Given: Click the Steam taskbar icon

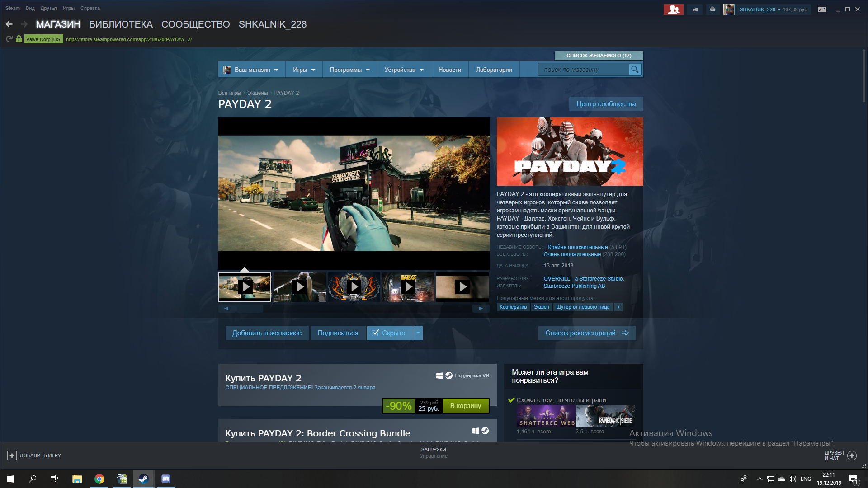Looking at the screenshot, I should tap(143, 479).
